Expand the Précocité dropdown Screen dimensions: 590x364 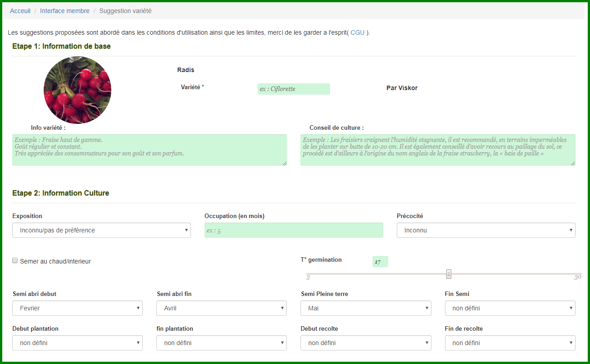click(x=486, y=230)
